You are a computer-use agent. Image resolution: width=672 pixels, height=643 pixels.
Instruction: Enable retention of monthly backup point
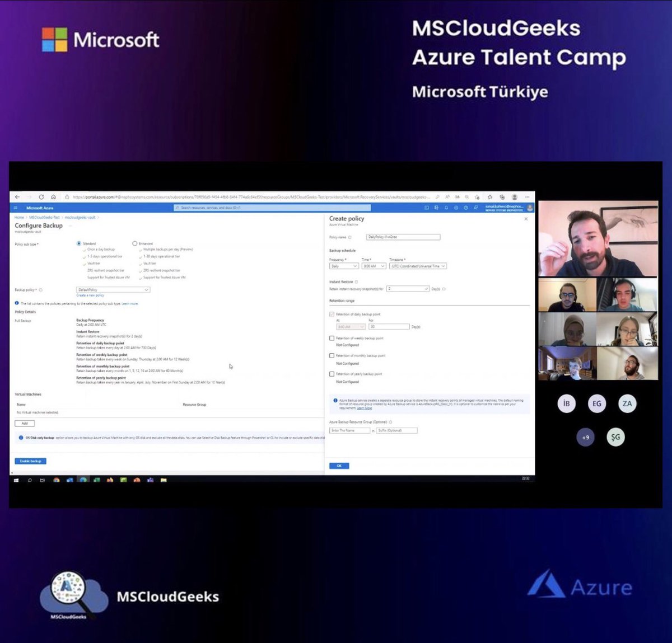tap(332, 355)
